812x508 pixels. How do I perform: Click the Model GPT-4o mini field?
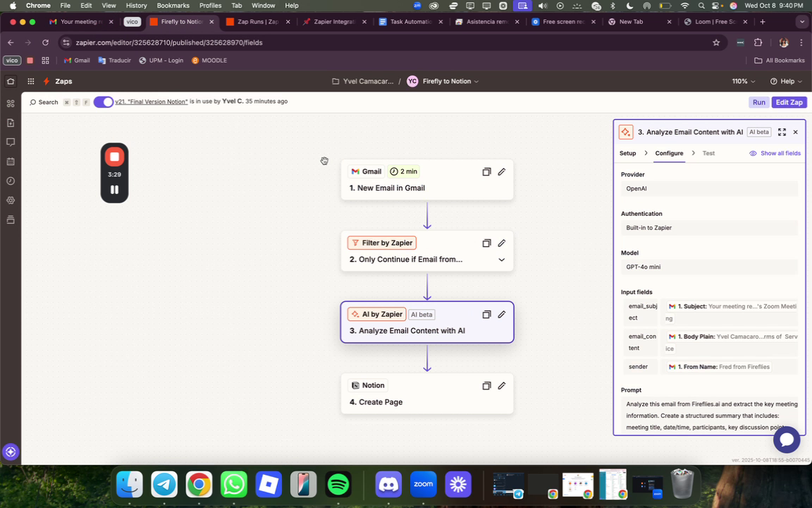click(x=709, y=267)
